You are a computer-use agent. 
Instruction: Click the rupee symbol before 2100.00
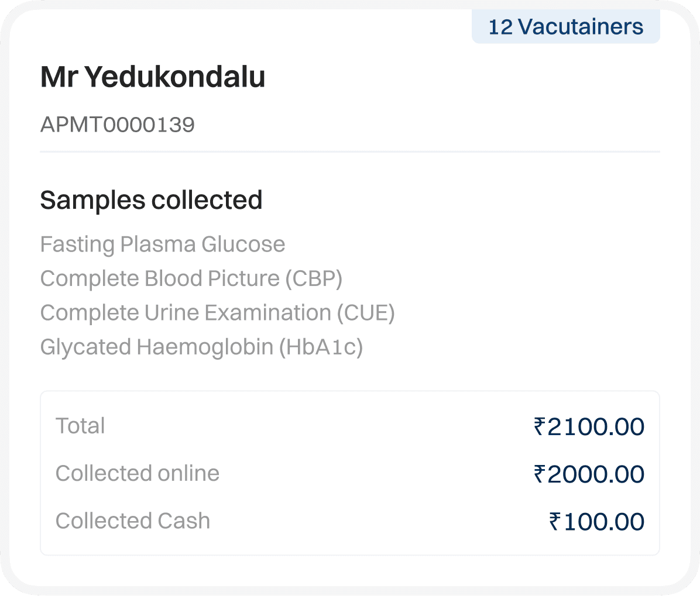(540, 426)
